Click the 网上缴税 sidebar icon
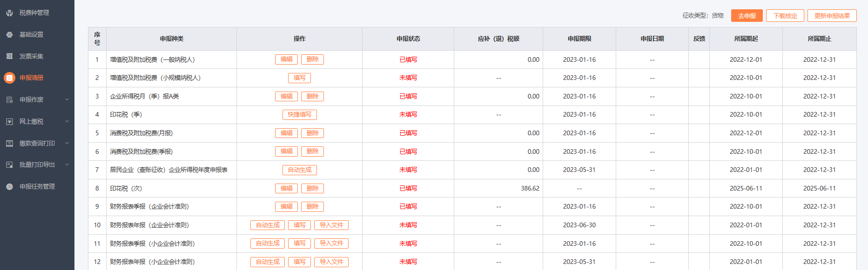The image size is (868, 270). pyautogui.click(x=9, y=122)
